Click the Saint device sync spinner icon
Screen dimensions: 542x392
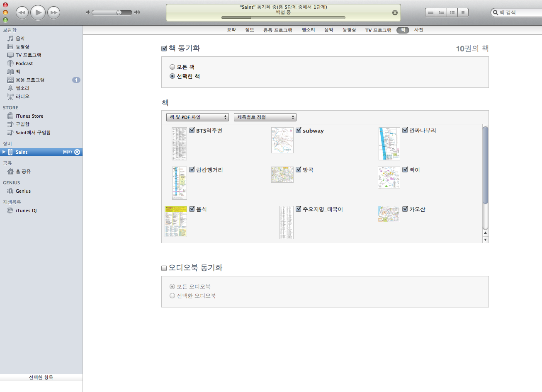click(77, 152)
